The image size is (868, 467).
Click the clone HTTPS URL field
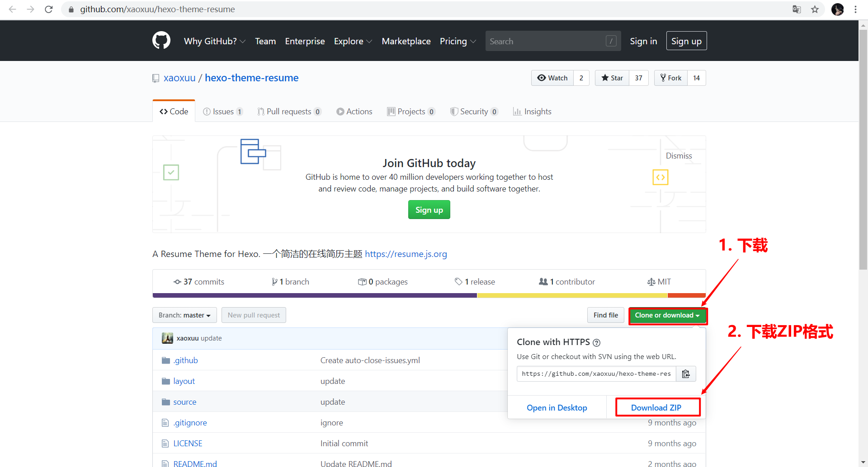click(x=596, y=374)
